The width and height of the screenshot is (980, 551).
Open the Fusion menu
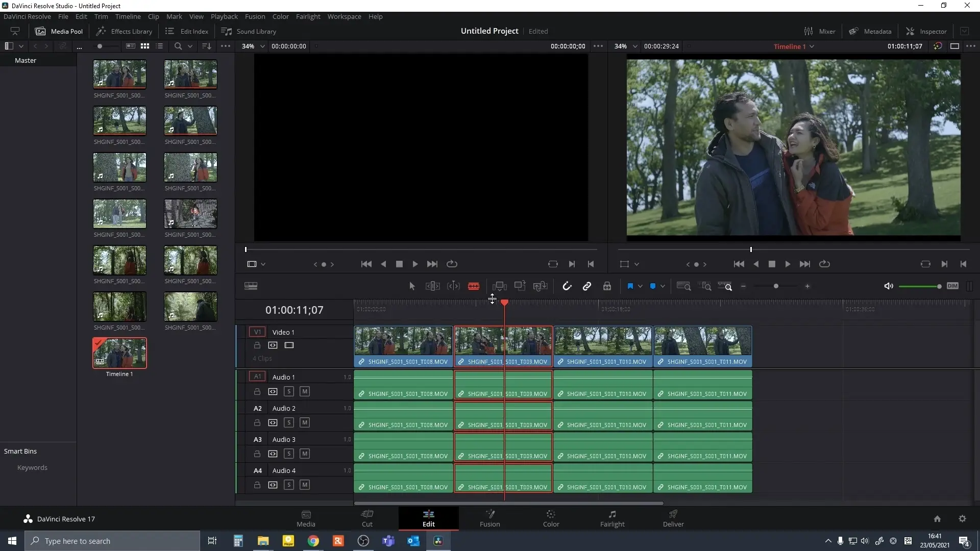click(255, 16)
